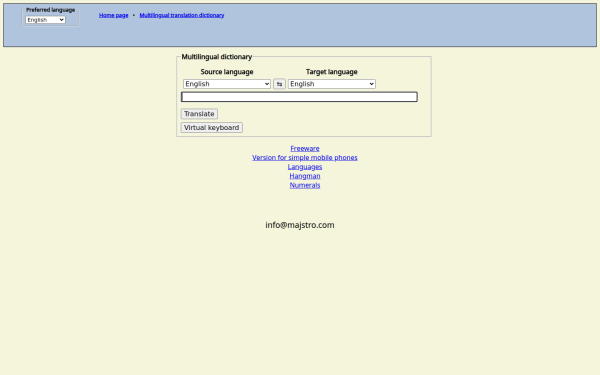This screenshot has width=600, height=375.
Task: Open the Languages link
Action: (305, 167)
